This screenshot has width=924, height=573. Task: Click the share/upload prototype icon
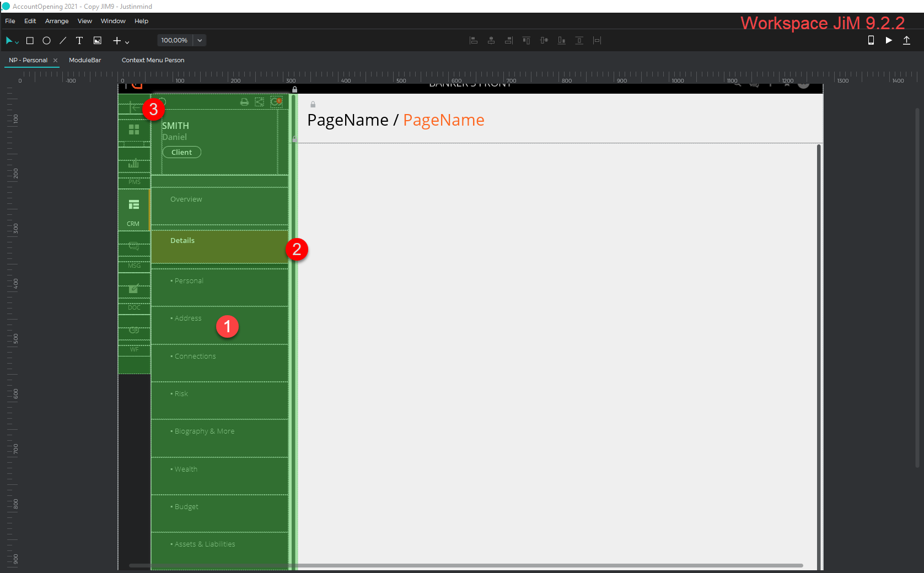tap(906, 40)
